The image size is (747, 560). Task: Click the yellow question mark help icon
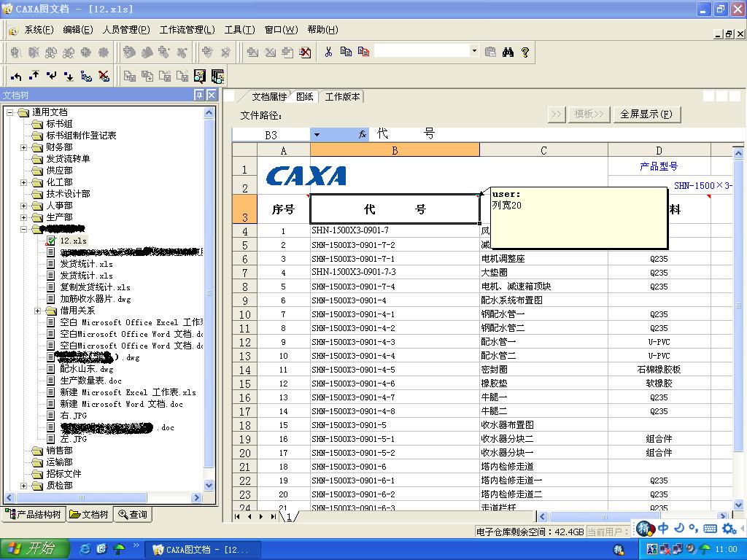[525, 52]
